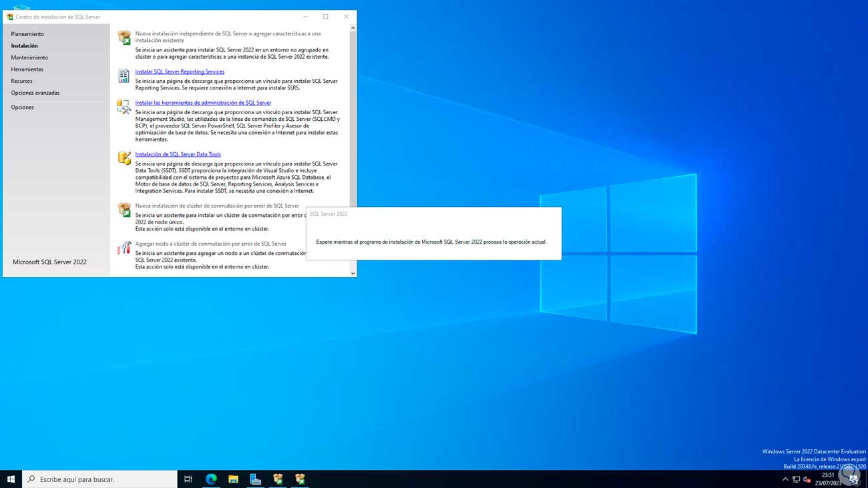Viewport: 868px width, 488px height.
Task: Click the new failover cluster installation icon
Action: pos(124,210)
